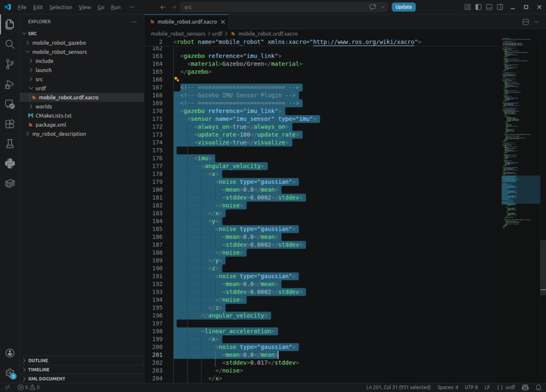This screenshot has height=392, width=546.
Task: Click the yellow sparkle code action icon
Action: 176,79
